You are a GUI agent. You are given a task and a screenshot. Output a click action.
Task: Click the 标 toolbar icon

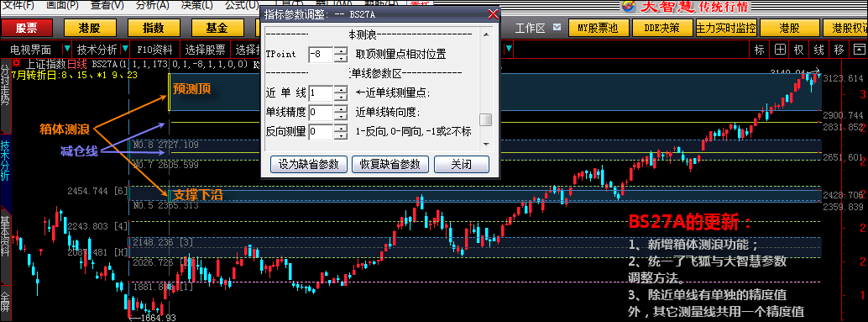[x=759, y=50]
